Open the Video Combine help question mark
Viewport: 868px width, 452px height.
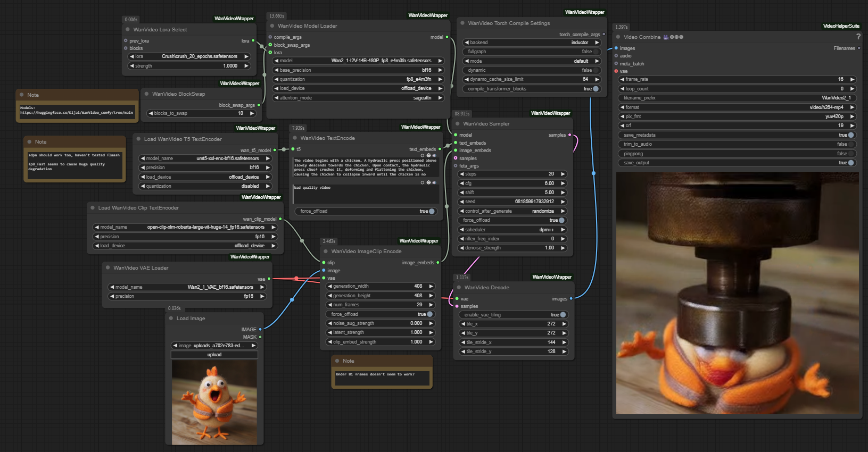tap(858, 37)
